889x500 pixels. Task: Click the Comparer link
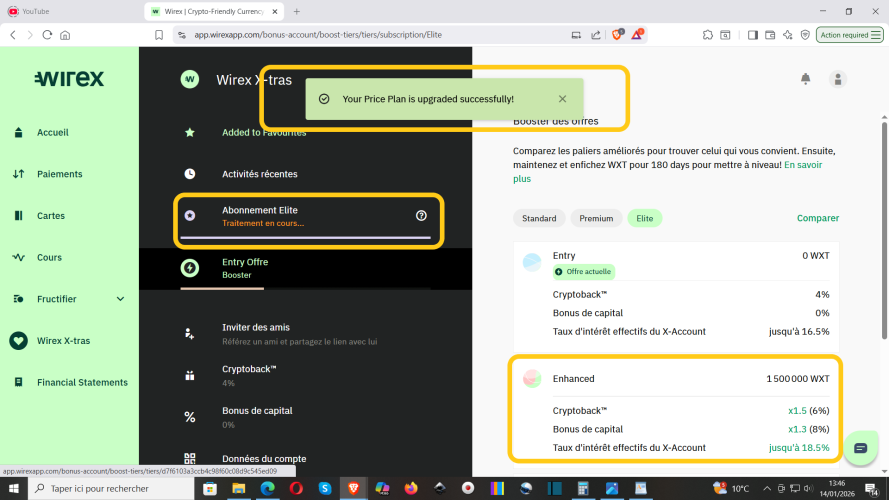[x=817, y=218]
